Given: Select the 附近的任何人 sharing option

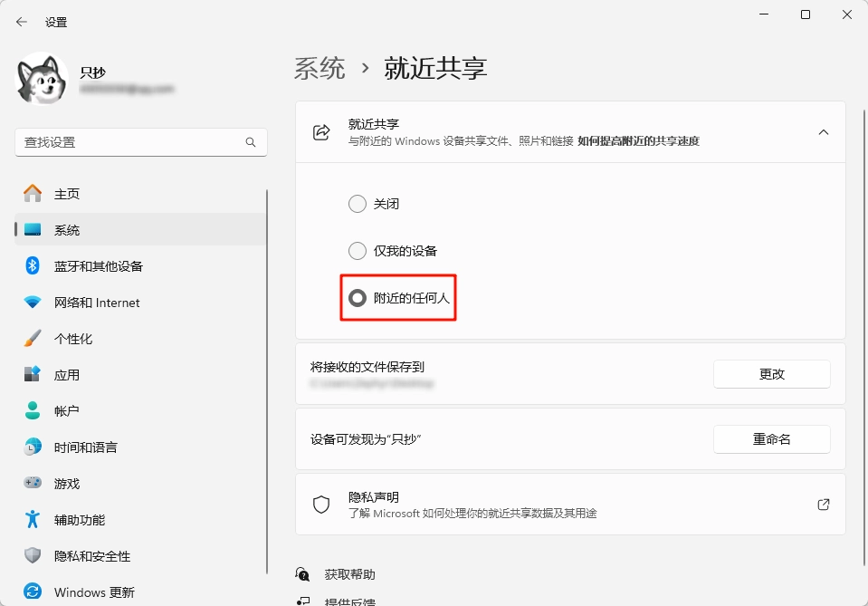Looking at the screenshot, I should click(358, 297).
